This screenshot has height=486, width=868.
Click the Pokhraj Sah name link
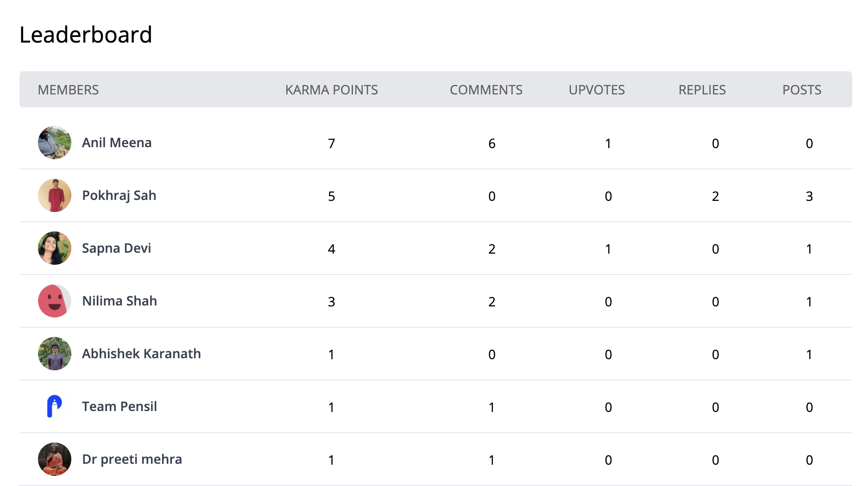coord(119,195)
